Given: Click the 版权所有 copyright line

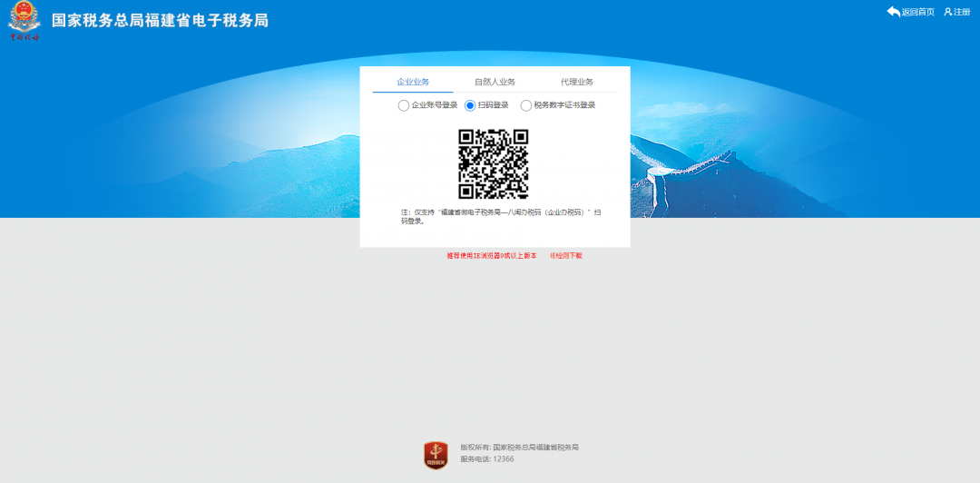Looking at the screenshot, I should click(519, 448).
